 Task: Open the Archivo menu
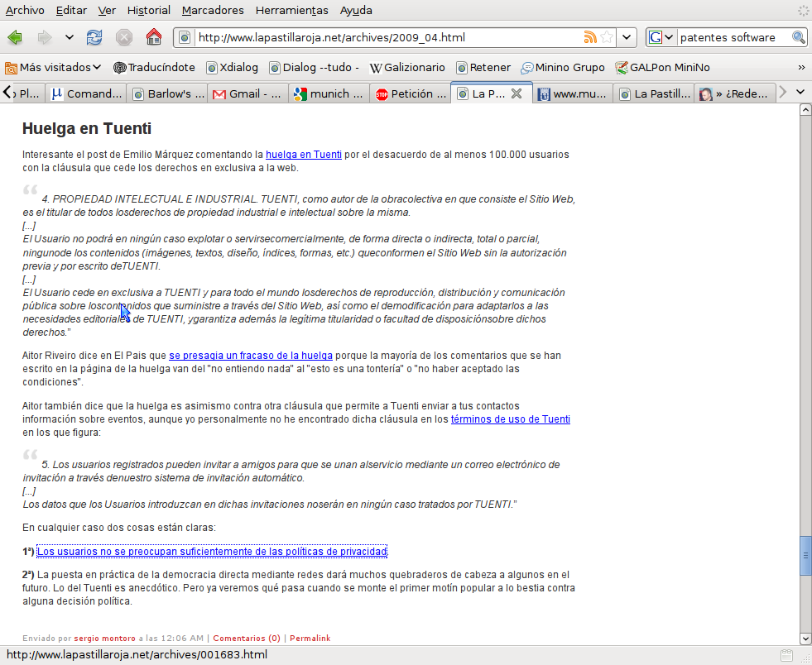25,11
